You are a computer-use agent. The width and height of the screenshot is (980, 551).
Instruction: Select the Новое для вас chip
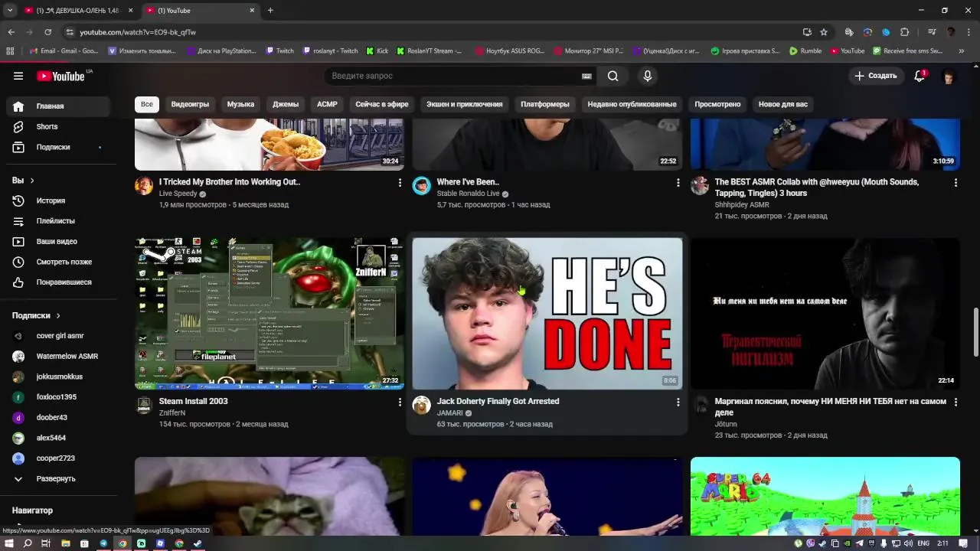pos(783,104)
